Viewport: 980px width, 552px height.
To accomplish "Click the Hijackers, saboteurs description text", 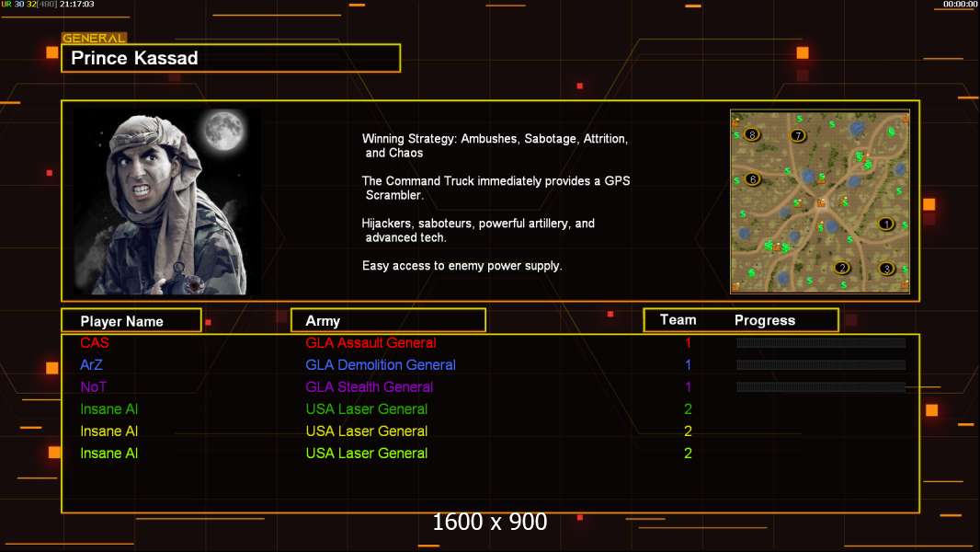I will click(x=478, y=230).
